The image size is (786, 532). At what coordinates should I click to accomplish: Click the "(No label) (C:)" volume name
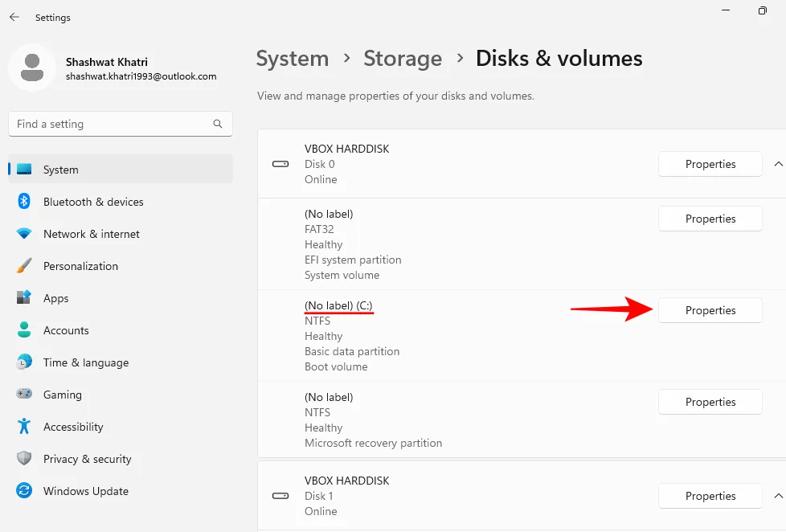pyautogui.click(x=338, y=305)
